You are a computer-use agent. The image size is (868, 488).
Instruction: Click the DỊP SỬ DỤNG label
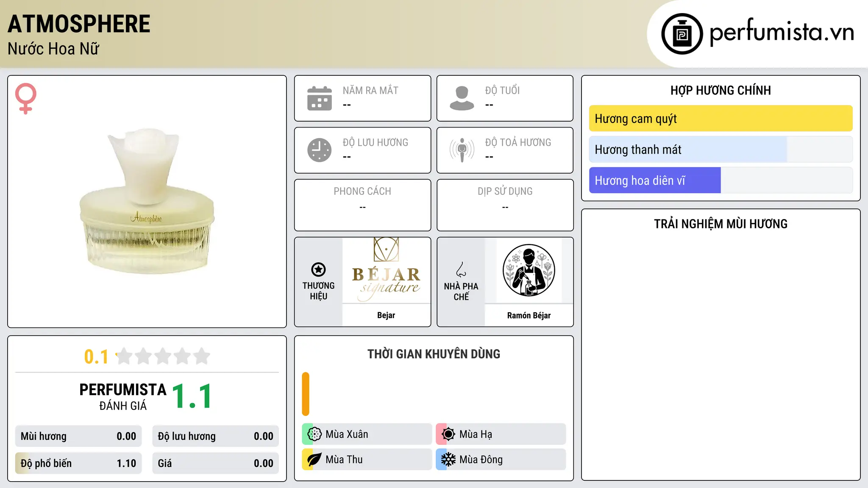(505, 191)
